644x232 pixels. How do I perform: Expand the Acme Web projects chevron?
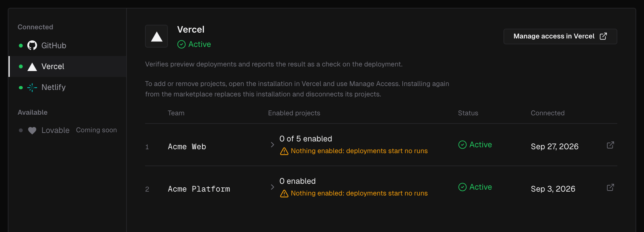point(273,145)
